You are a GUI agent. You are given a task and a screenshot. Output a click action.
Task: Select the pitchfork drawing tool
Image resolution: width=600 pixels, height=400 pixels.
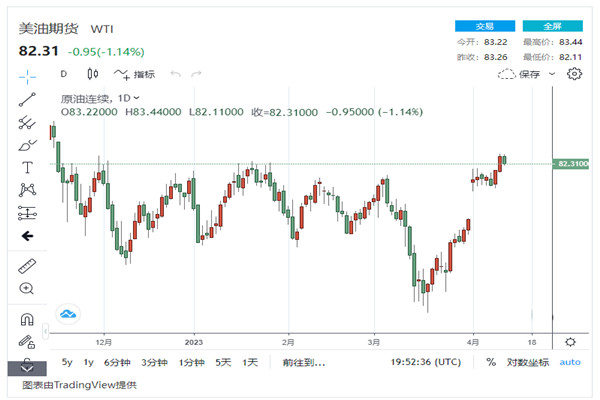pos(27,122)
